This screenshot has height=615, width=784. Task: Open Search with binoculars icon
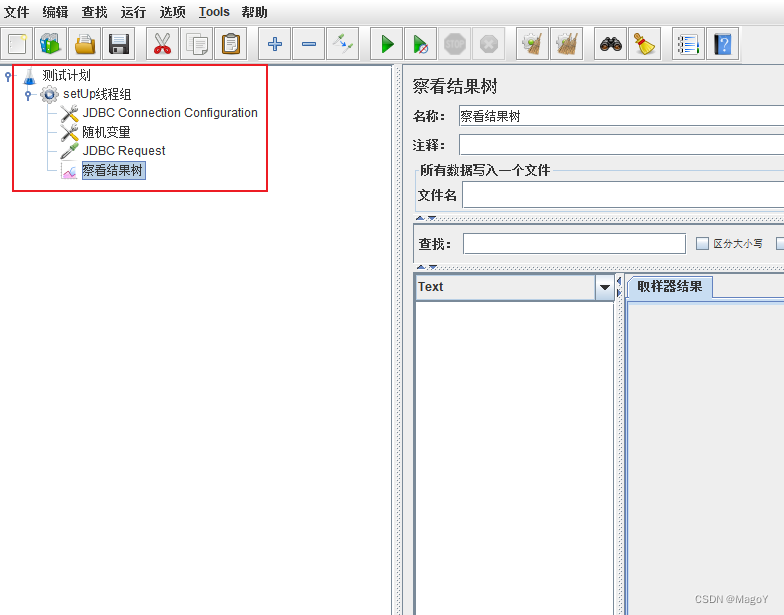click(610, 44)
